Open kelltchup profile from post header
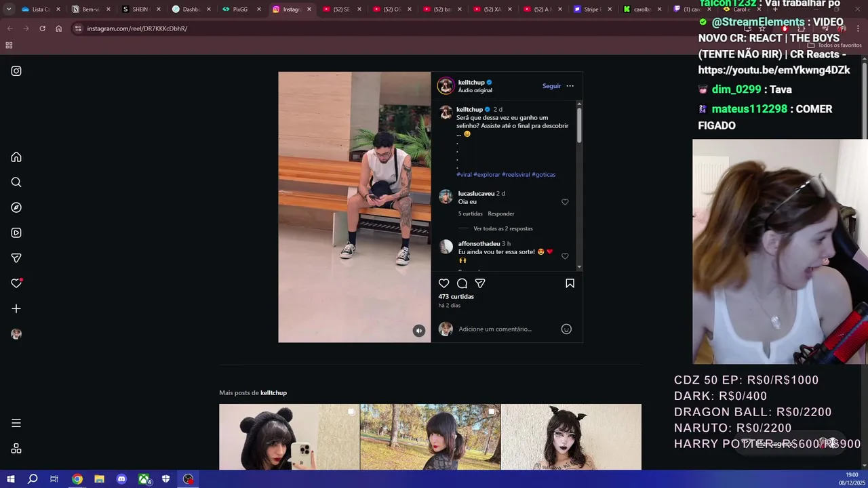Screen dimensions: 868x488 click(x=471, y=83)
